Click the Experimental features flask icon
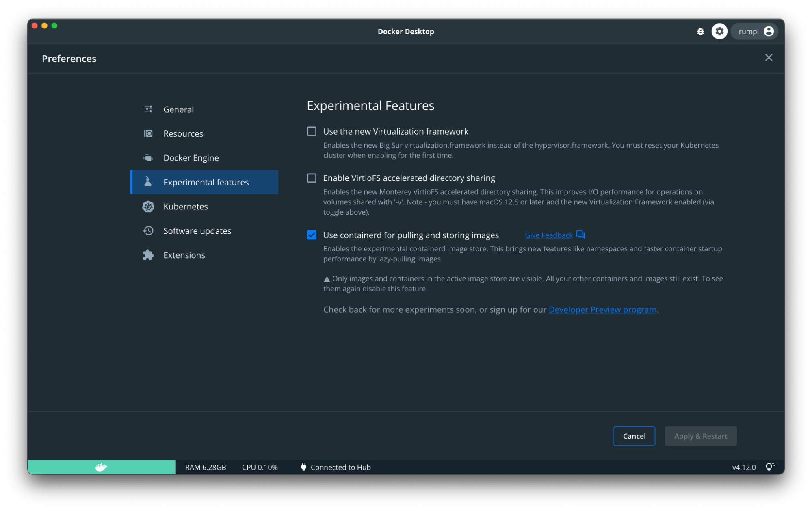This screenshot has height=511, width=812. (x=148, y=182)
